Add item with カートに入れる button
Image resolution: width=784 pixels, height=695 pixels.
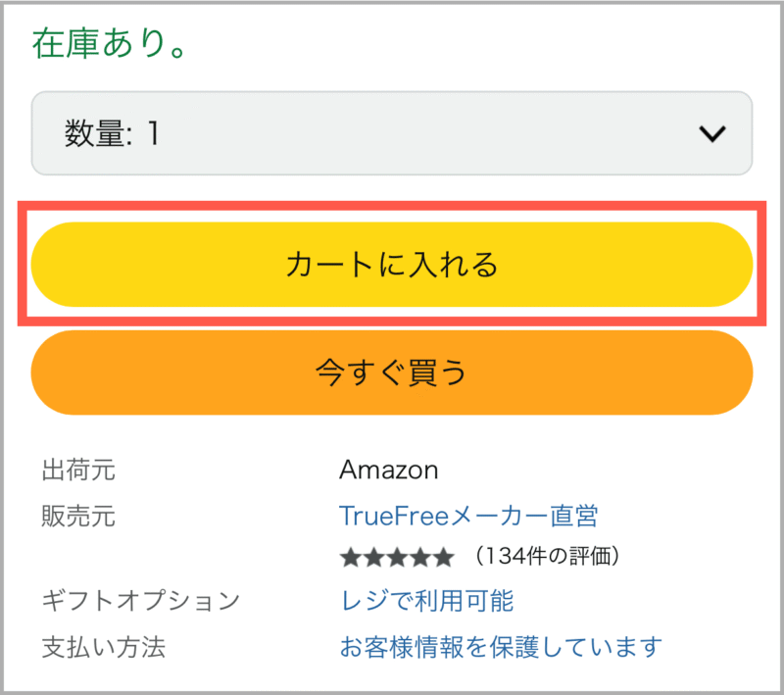[x=391, y=264]
